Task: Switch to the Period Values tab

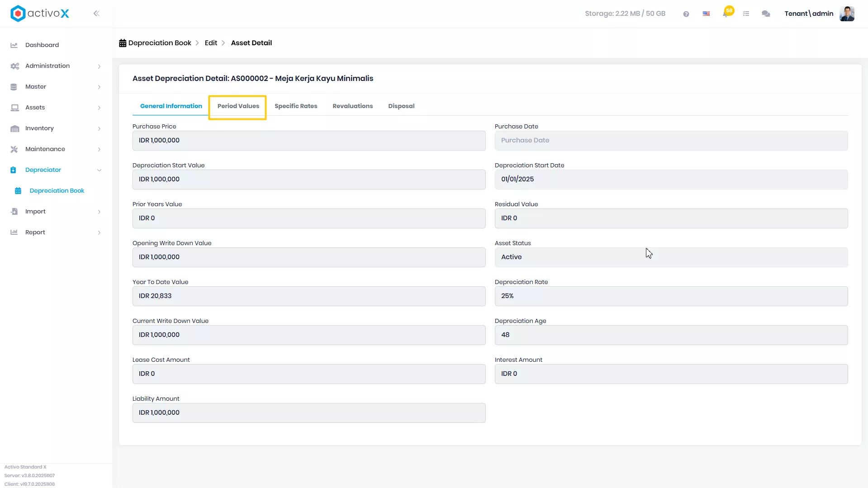Action: pos(238,106)
